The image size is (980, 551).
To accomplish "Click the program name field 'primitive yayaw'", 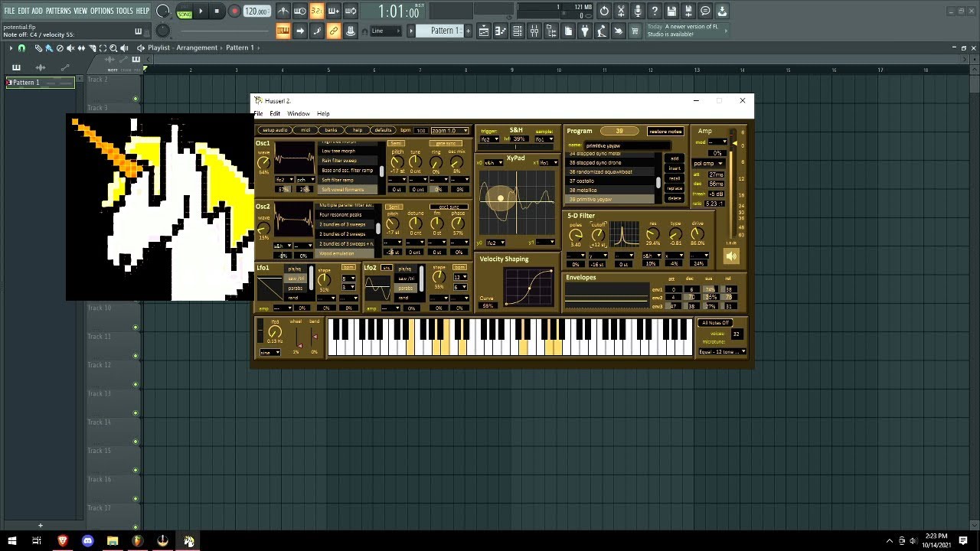I will pyautogui.click(x=627, y=145).
